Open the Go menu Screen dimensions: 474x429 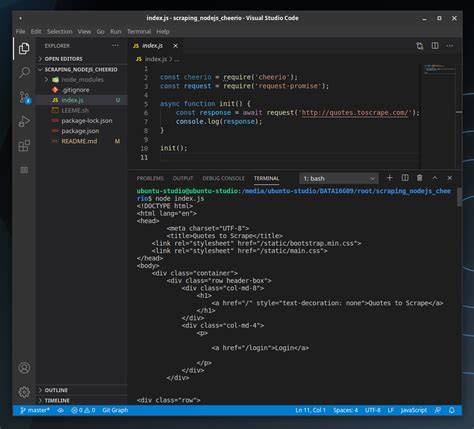click(100, 32)
